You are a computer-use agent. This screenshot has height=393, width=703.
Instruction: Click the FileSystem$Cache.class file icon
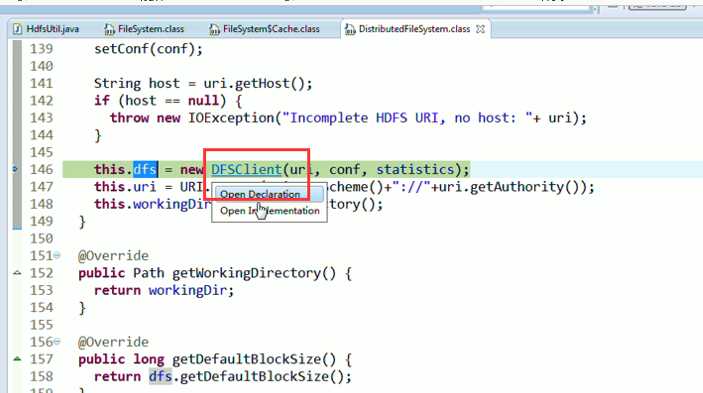pos(214,29)
